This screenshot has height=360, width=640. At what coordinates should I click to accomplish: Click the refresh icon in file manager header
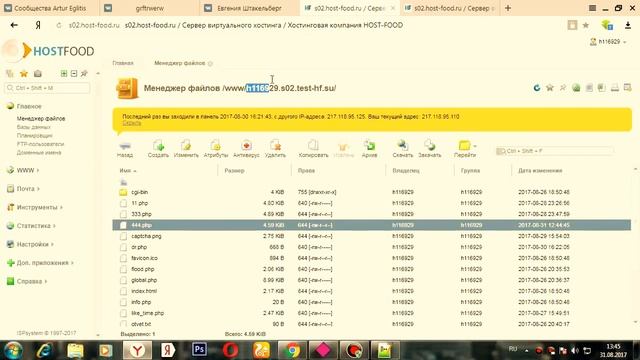(x=537, y=88)
